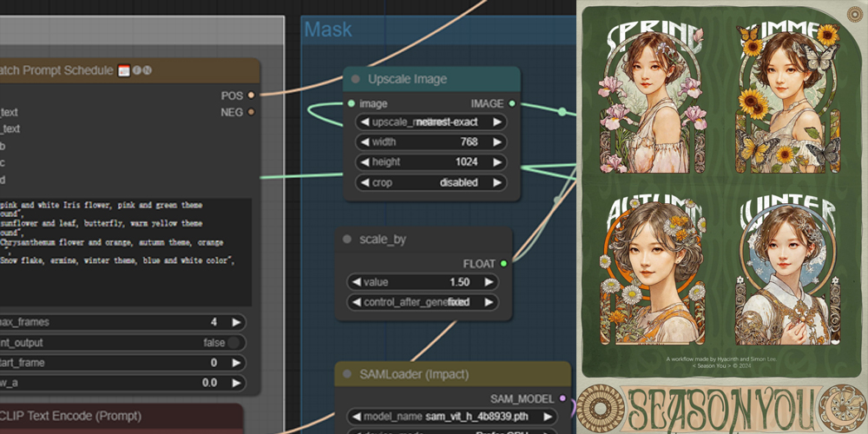Select next upscale_method with right arrow
This screenshot has height=434, width=868.
pyautogui.click(x=497, y=122)
